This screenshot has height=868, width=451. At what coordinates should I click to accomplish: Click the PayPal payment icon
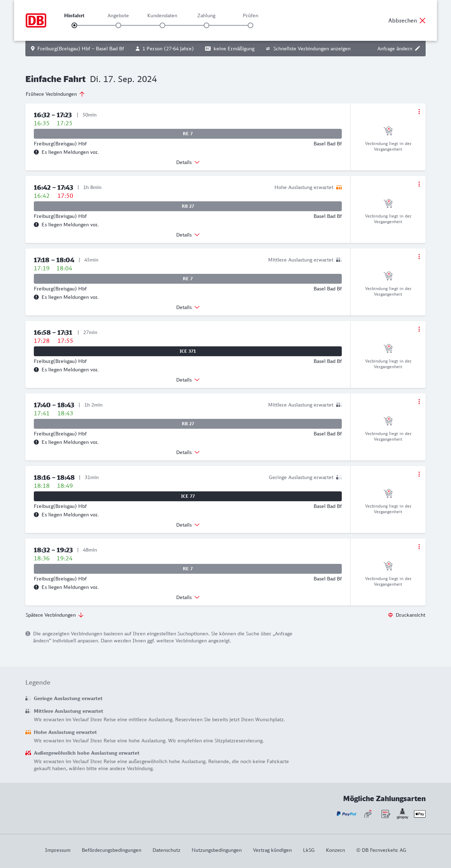[346, 814]
